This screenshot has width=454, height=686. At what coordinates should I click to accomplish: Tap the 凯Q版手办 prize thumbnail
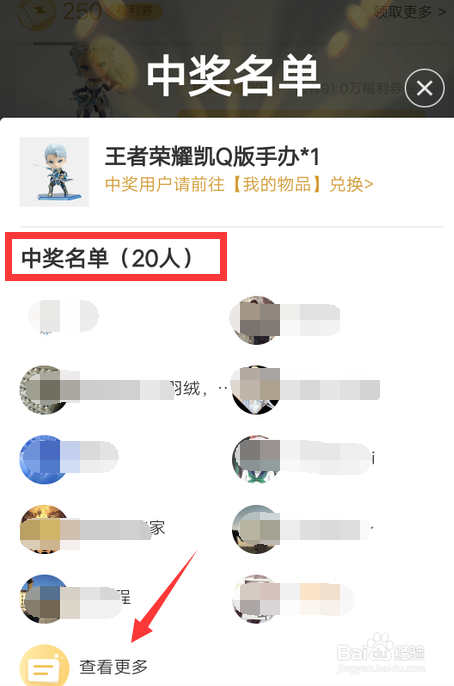[x=54, y=172]
